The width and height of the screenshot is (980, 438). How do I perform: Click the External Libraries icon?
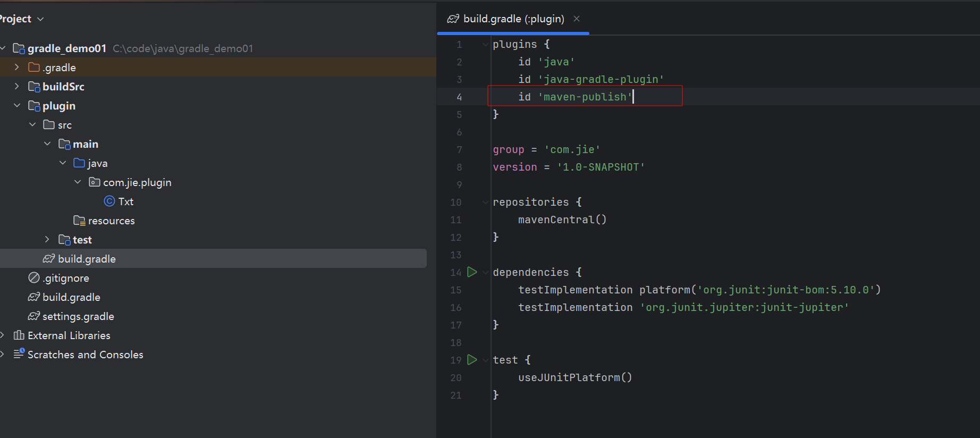pos(19,335)
